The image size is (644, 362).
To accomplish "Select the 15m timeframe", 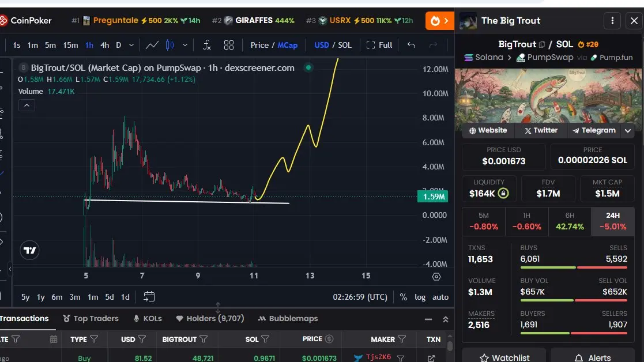I will point(70,45).
